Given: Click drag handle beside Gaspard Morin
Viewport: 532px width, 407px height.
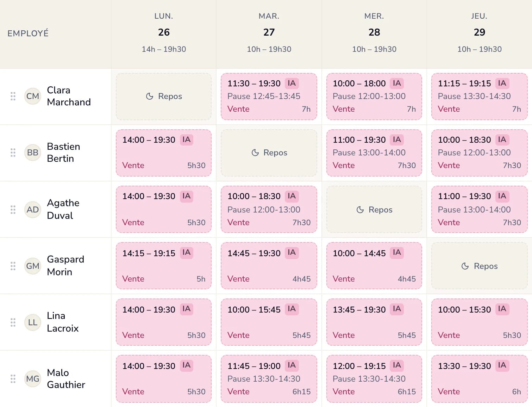Looking at the screenshot, I should 13,266.
